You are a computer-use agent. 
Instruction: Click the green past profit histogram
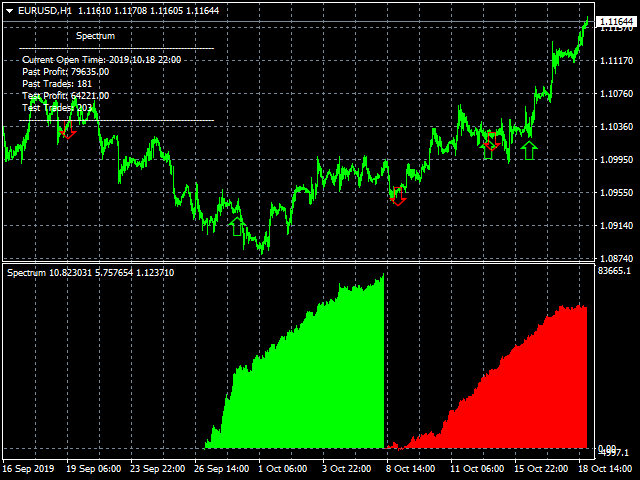310,380
